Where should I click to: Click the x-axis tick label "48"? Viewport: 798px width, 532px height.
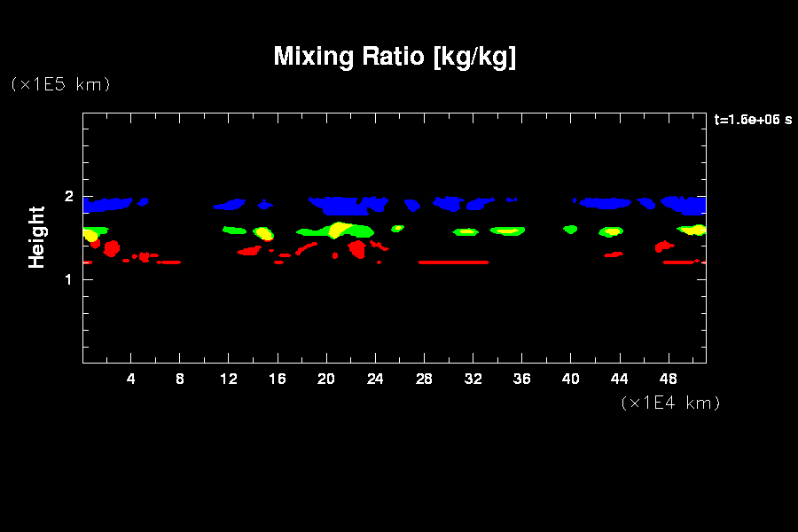tap(669, 379)
